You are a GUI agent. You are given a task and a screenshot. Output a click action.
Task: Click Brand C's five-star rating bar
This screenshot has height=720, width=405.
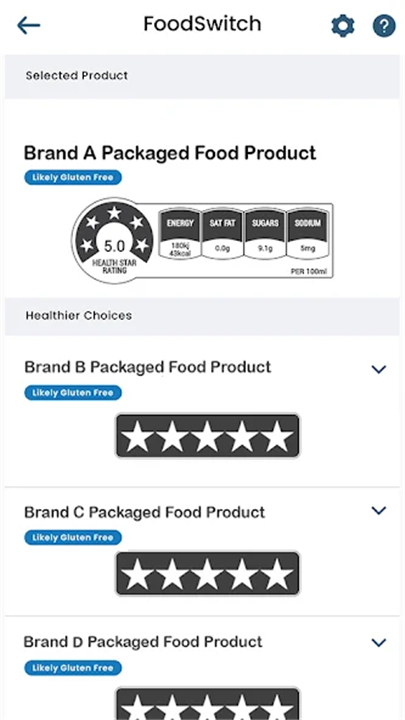208,574
